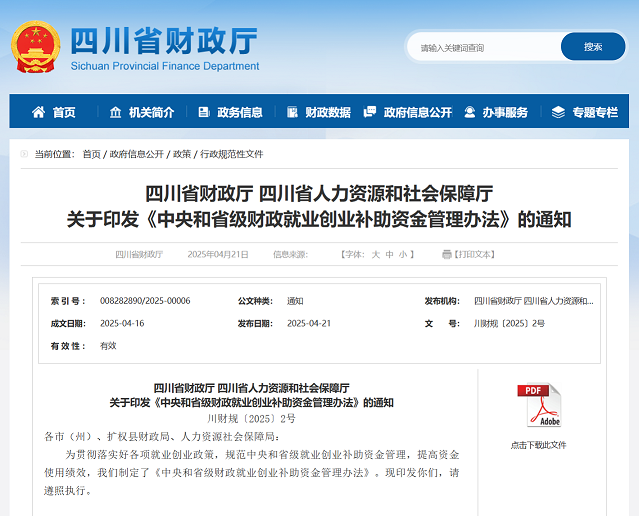The height and width of the screenshot is (516, 639).
Task: Click the 机关简介 building icon
Action: (116, 112)
